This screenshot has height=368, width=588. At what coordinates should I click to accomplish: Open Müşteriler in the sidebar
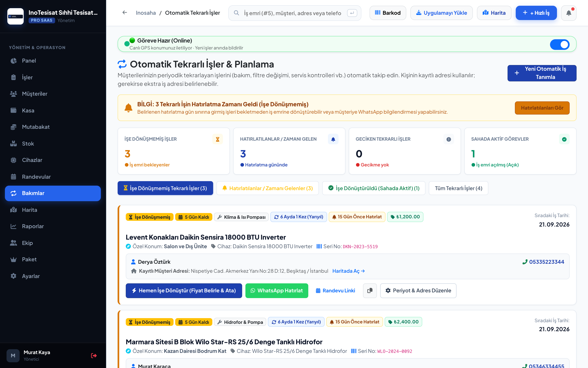(x=53, y=94)
